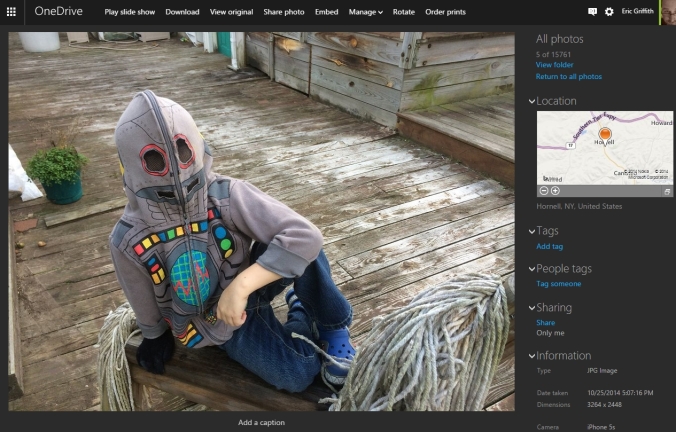Click Download in the top bar
Viewport: 676px width, 432px height.
182,12
